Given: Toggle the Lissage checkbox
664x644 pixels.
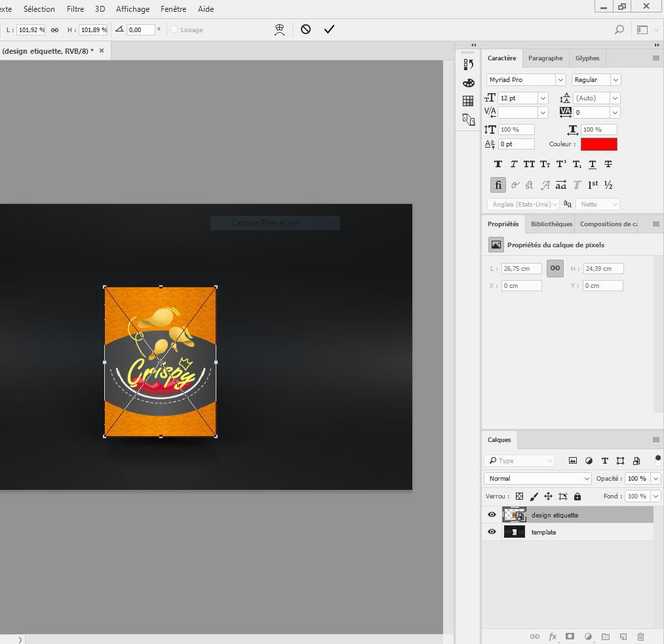Looking at the screenshot, I should (174, 30).
